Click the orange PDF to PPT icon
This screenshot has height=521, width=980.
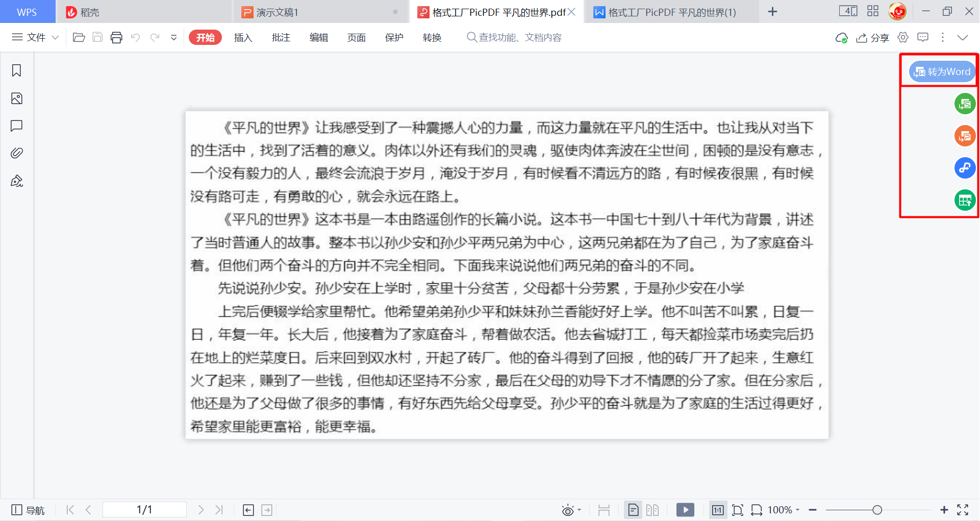[x=965, y=136]
